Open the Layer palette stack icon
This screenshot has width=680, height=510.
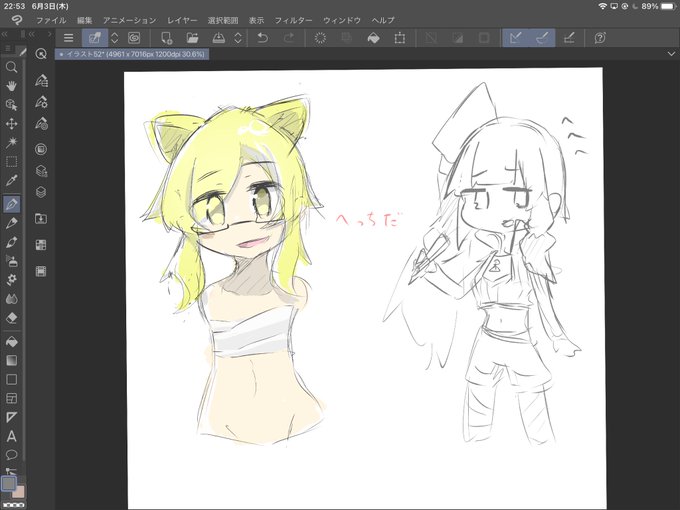(x=41, y=192)
